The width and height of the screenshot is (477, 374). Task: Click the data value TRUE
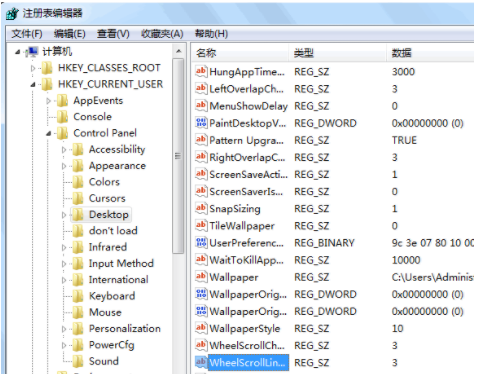[404, 140]
